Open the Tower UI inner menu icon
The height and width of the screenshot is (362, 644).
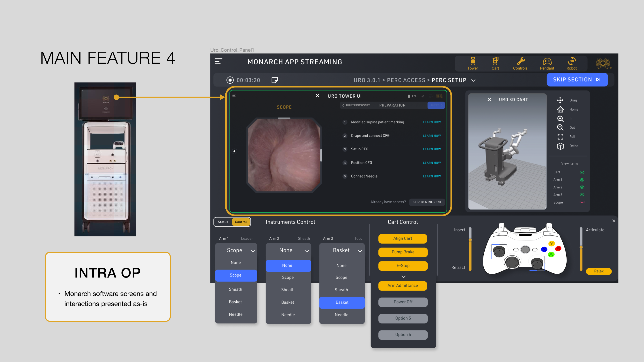(234, 95)
